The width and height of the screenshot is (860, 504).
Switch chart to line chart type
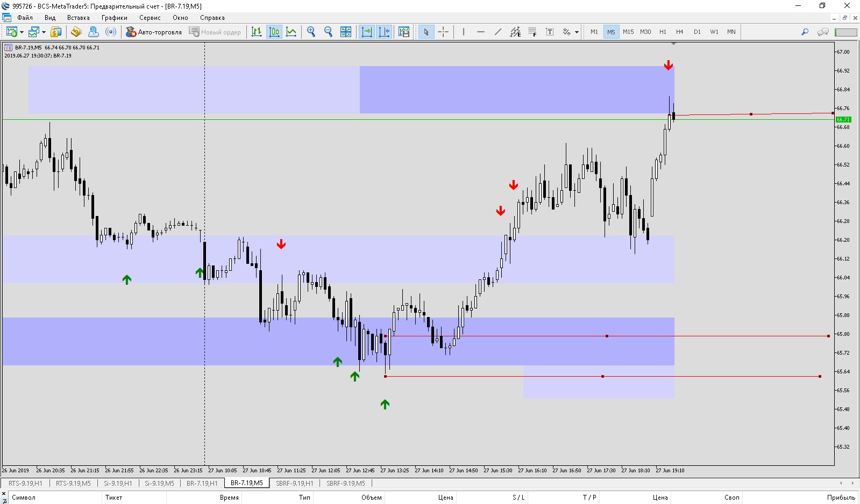pos(292,32)
